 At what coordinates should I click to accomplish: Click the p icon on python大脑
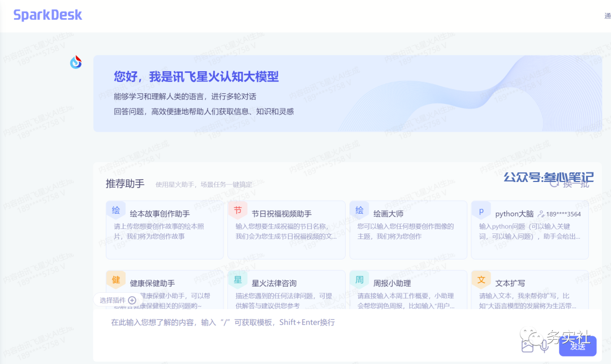pyautogui.click(x=481, y=211)
